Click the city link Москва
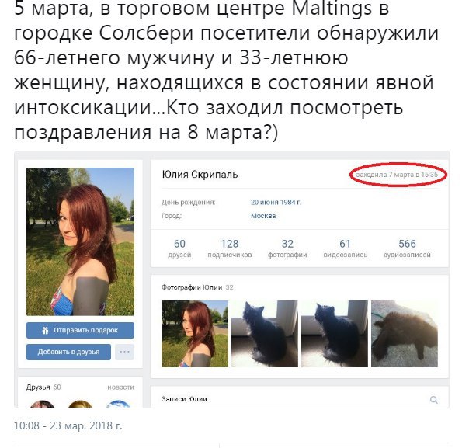The width and height of the screenshot is (476, 448). pyautogui.click(x=263, y=216)
